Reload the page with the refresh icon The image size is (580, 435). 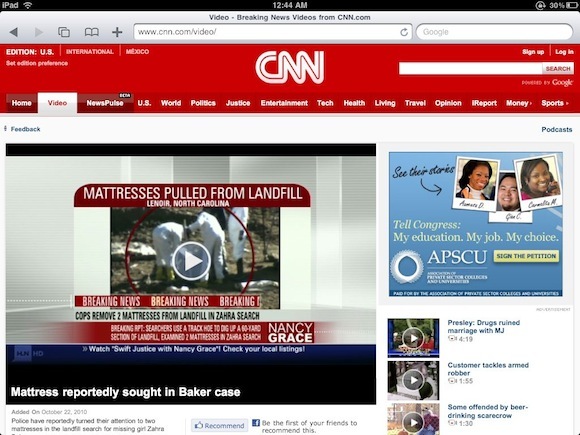[x=404, y=32]
